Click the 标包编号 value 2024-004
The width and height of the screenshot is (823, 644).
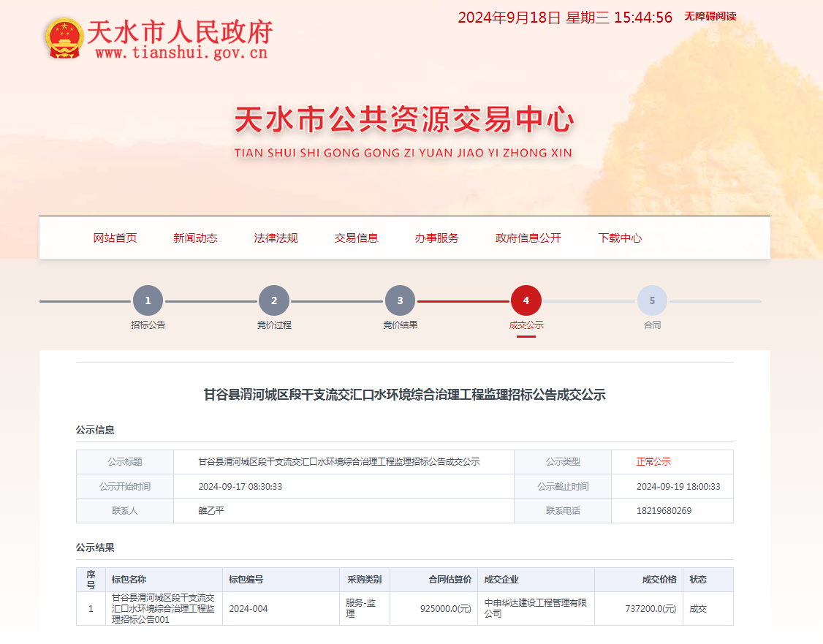(x=249, y=609)
